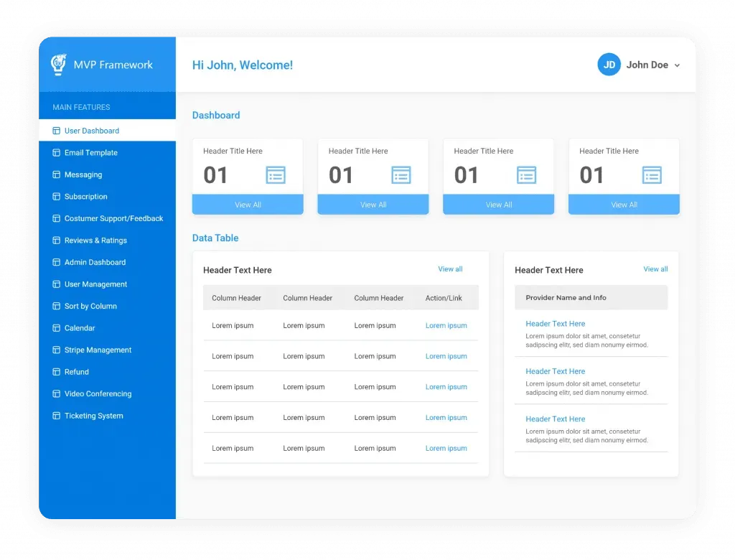Click the MVP Framework lightbulb logo
Screen dimensions: 735x560
pos(59,64)
